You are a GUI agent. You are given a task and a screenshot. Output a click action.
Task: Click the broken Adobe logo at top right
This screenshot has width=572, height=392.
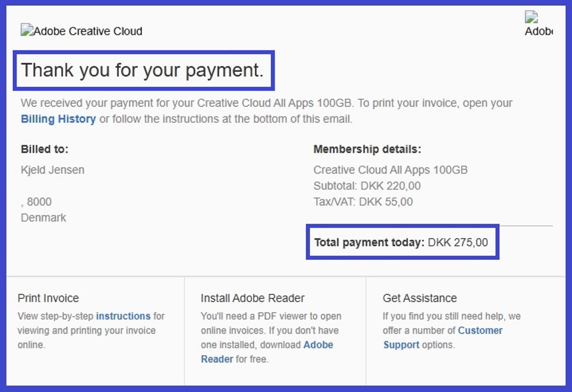[539, 24]
